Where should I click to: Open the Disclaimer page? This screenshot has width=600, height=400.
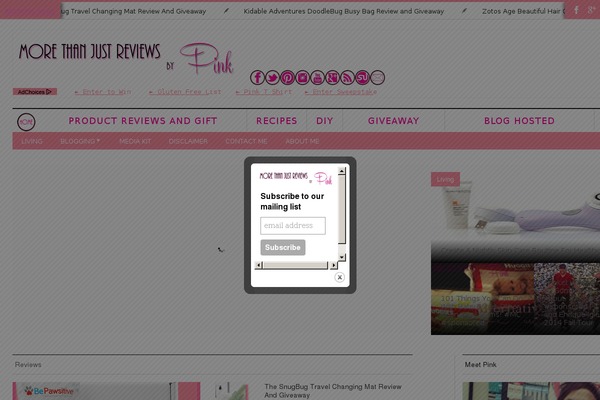point(188,141)
